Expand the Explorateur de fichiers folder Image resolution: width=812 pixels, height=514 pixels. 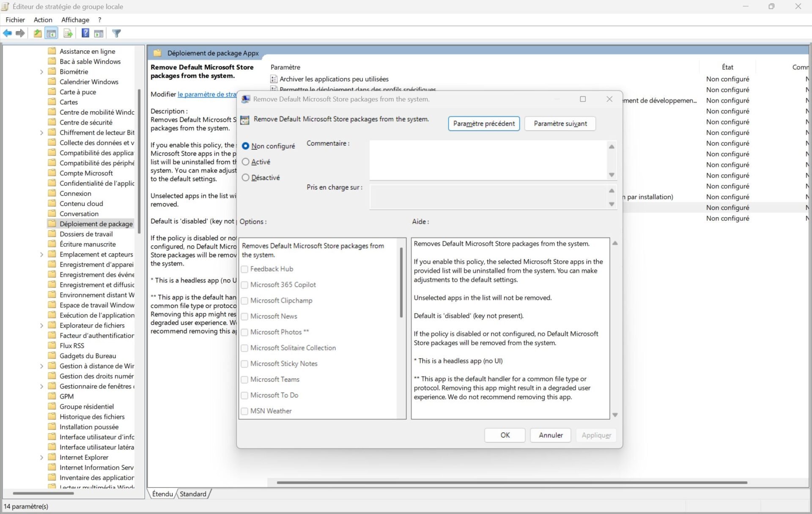(x=41, y=325)
